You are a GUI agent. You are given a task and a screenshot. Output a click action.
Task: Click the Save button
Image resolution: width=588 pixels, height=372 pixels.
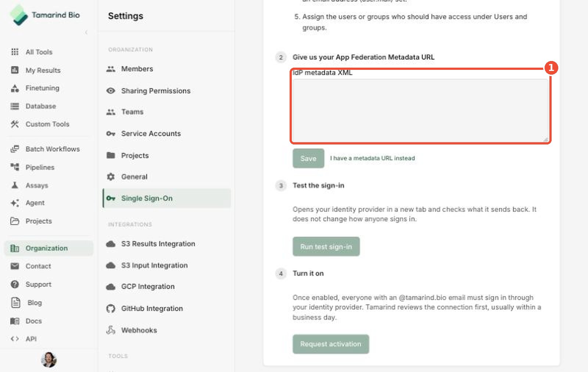click(308, 158)
